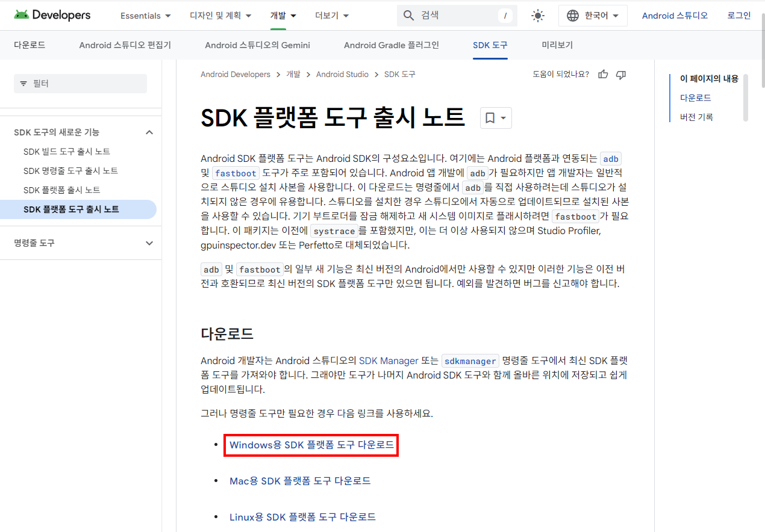The image size is (765, 532).
Task: Click the 이 페이지의 내용 heading
Action: click(x=709, y=78)
